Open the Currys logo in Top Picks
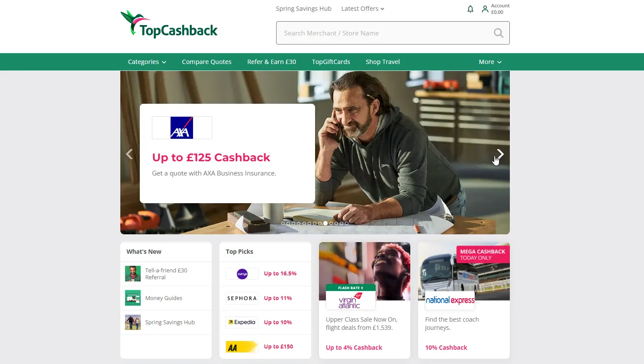 pos(242,274)
